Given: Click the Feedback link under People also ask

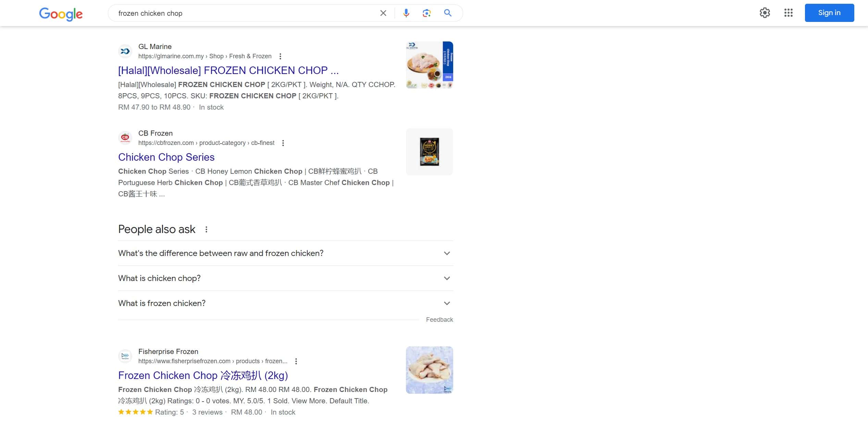Looking at the screenshot, I should [x=439, y=320].
